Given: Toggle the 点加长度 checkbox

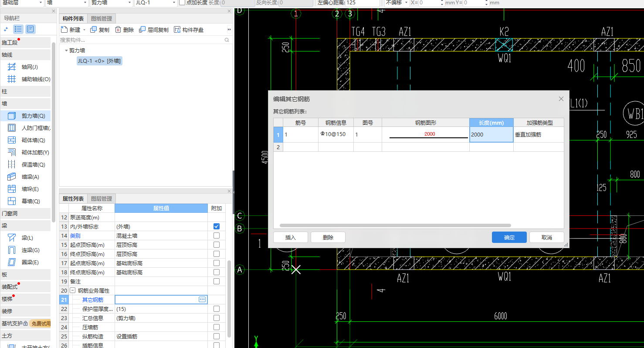Looking at the screenshot, I should click(x=182, y=3).
